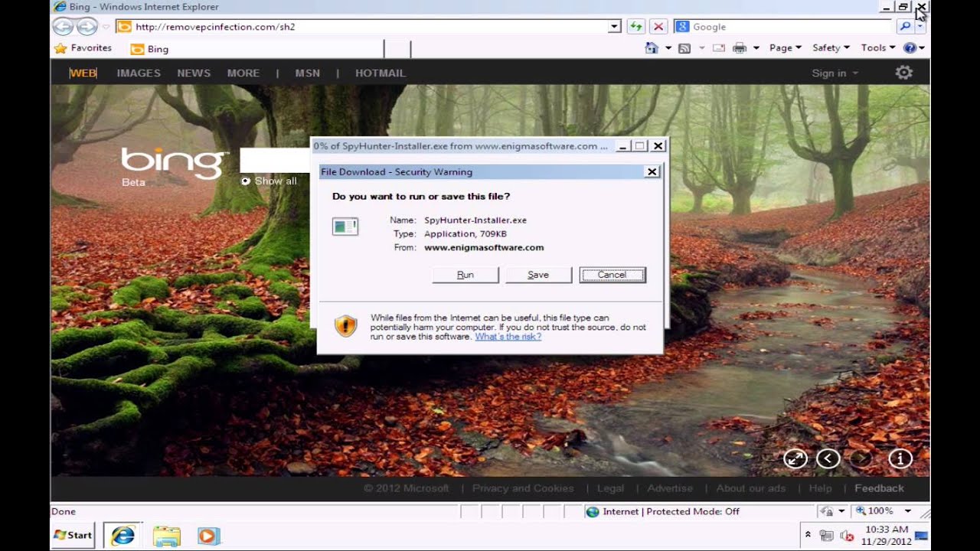Click the Internet zone globe icon in status bar
This screenshot has height=551, width=980.
(593, 511)
